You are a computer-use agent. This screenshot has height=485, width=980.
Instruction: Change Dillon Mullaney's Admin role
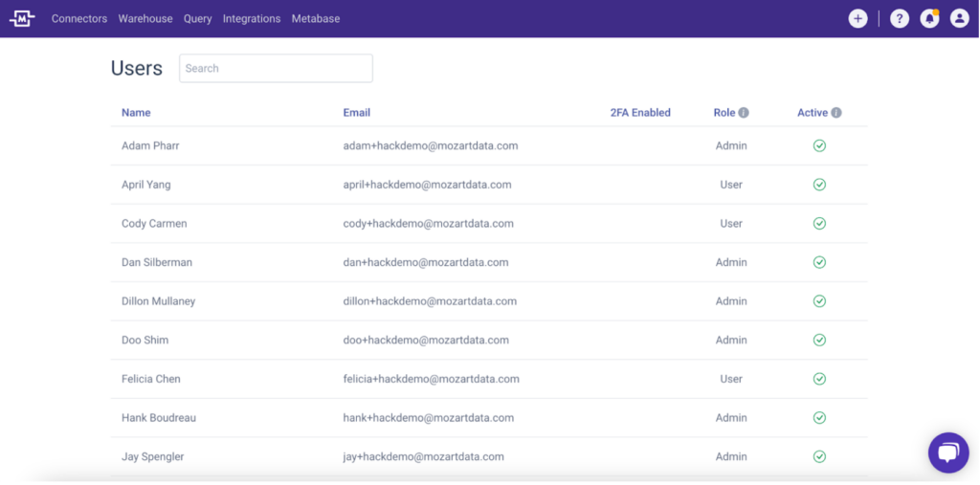pyautogui.click(x=731, y=301)
